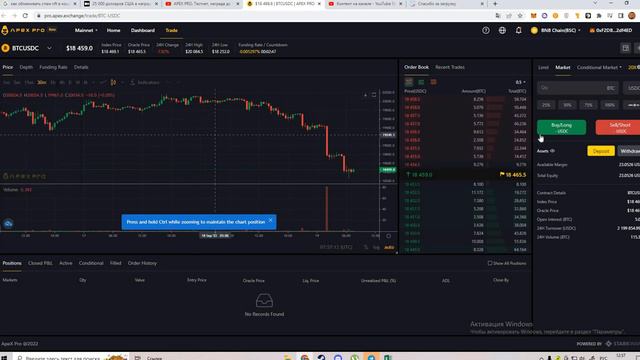Click the Windows Start button
This screenshot has width=640, height=360.
(5, 357)
